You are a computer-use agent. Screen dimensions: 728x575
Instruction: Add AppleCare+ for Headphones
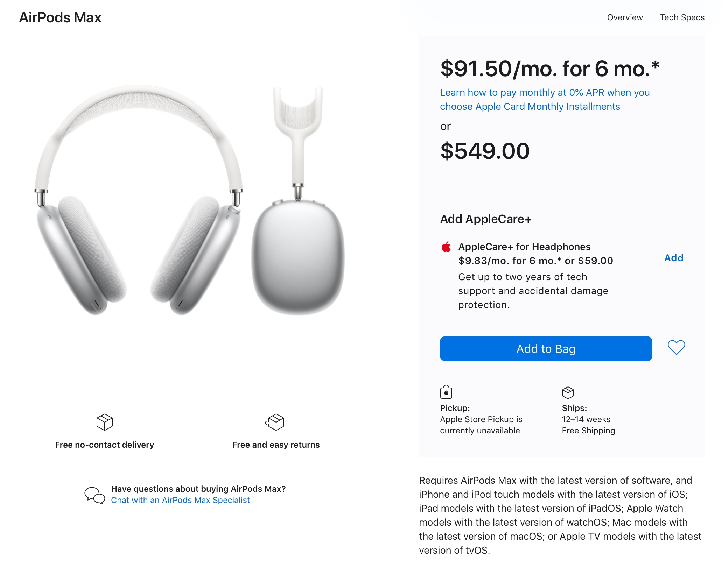674,258
